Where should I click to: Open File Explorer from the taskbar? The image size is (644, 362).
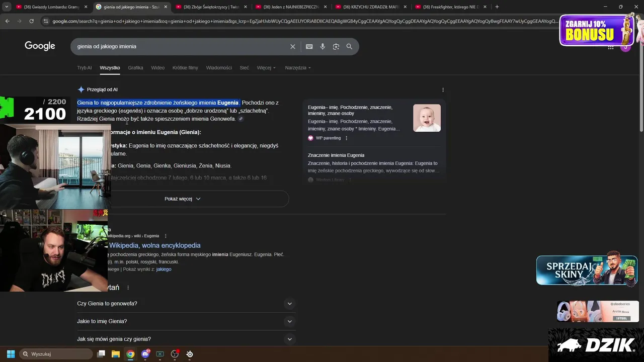tap(115, 354)
